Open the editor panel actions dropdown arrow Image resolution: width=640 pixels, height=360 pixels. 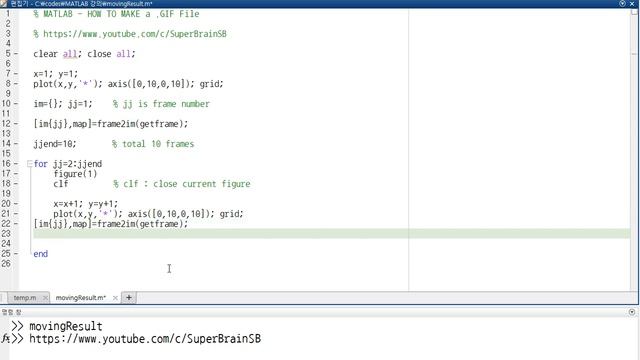click(x=622, y=4)
